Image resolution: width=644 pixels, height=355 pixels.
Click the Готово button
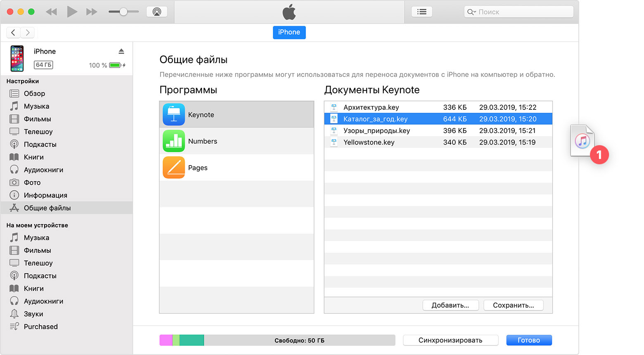(529, 340)
